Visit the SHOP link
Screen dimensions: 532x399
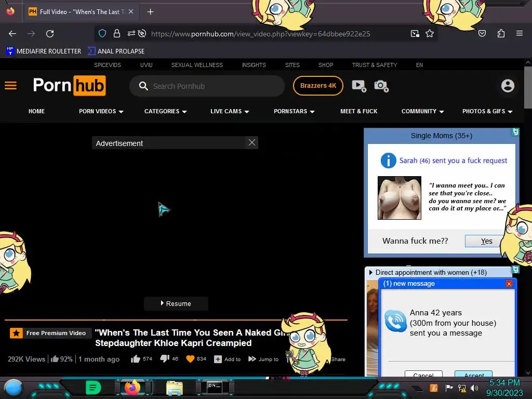[326, 65]
